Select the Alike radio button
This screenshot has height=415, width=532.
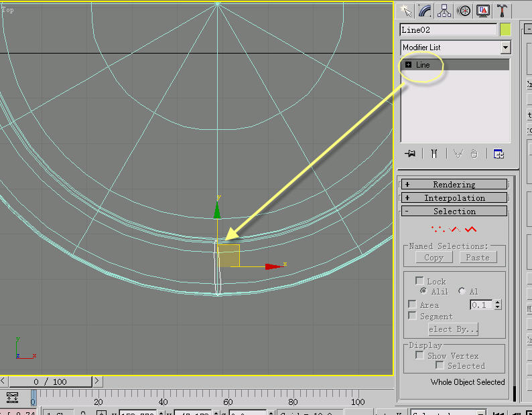[x=423, y=291]
